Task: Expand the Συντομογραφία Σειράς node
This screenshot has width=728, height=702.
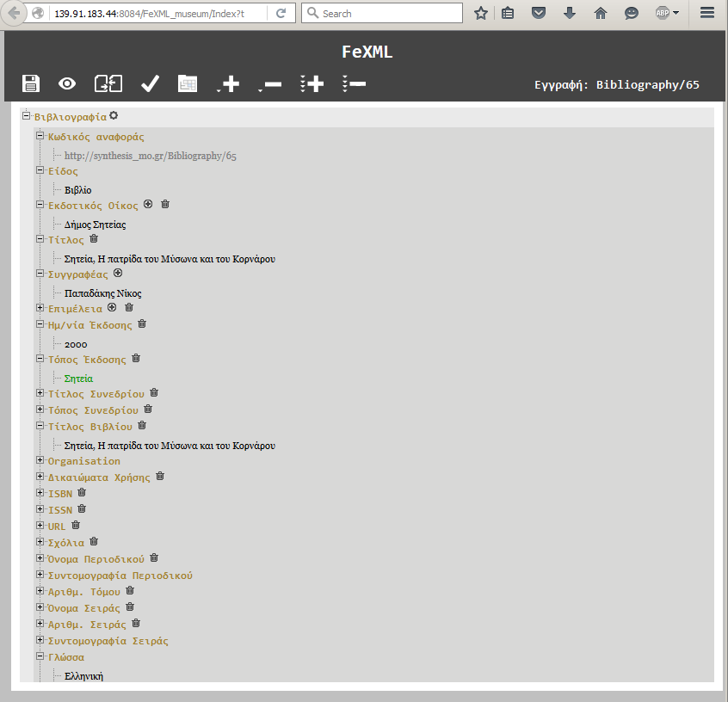Action: coord(40,640)
